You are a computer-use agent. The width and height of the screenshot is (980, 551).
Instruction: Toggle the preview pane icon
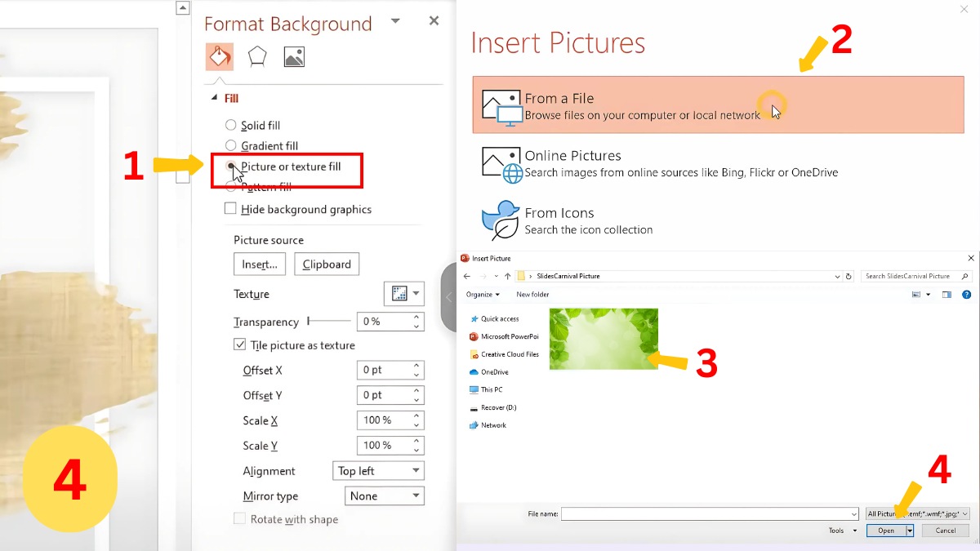947,295
